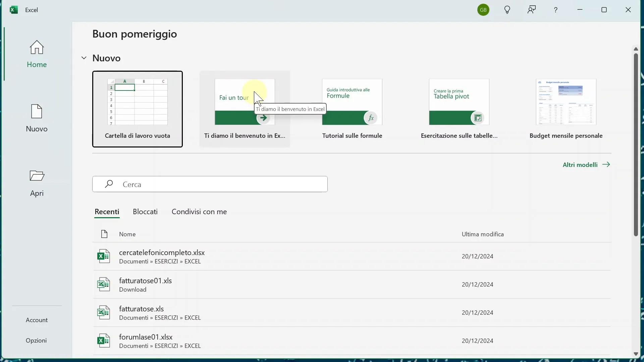This screenshot has height=362, width=644.
Task: Click Excel file icon for cercatelefonicompleto.xlsx
Action: pyautogui.click(x=104, y=256)
